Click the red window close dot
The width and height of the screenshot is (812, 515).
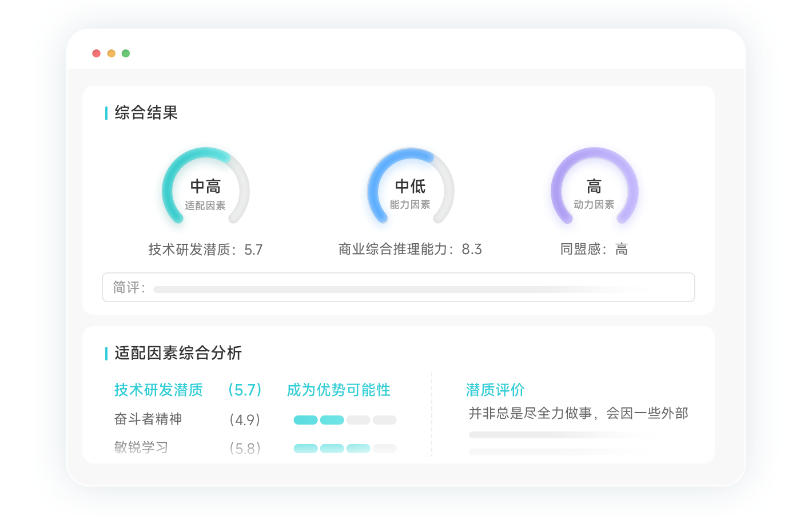(97, 53)
